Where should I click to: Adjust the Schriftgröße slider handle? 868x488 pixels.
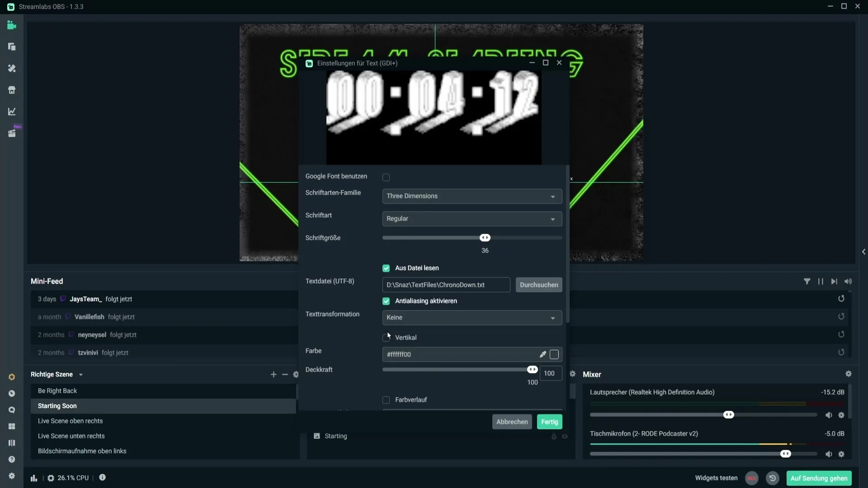(x=485, y=238)
